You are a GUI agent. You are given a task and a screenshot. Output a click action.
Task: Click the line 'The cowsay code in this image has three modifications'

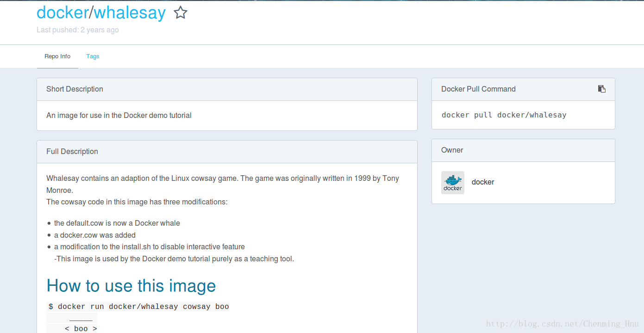click(x=137, y=202)
